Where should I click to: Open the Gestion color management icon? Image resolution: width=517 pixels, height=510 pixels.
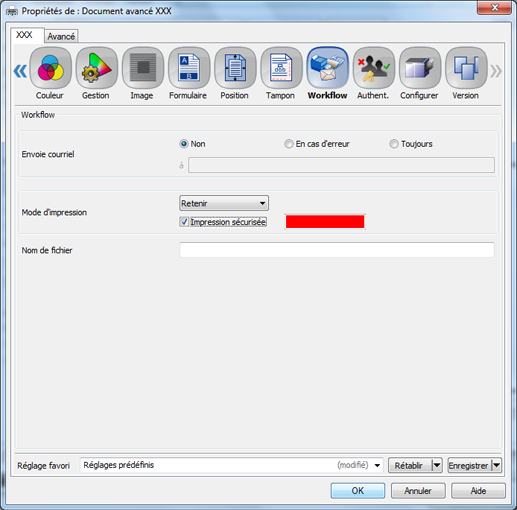pos(97,68)
